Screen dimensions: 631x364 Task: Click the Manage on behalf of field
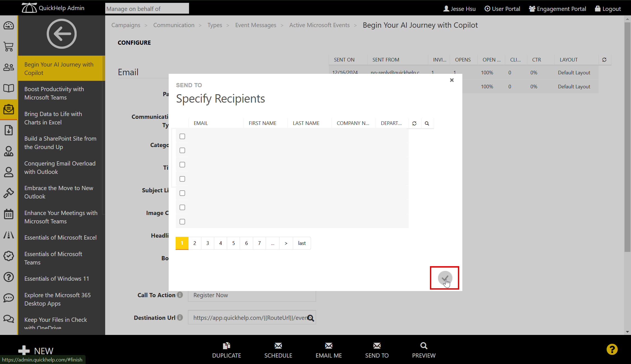click(x=147, y=9)
